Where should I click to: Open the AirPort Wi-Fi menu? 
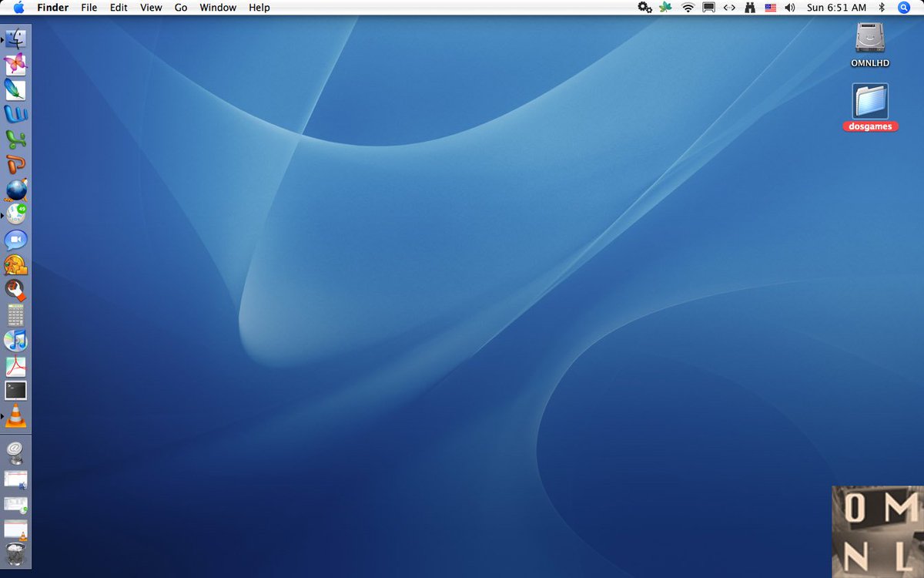click(x=688, y=8)
